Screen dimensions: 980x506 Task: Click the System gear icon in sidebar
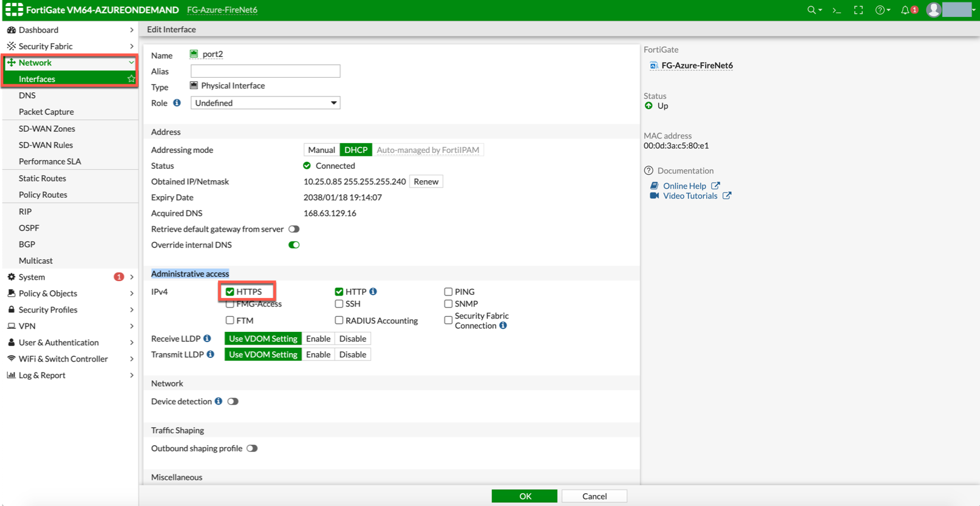[11, 277]
